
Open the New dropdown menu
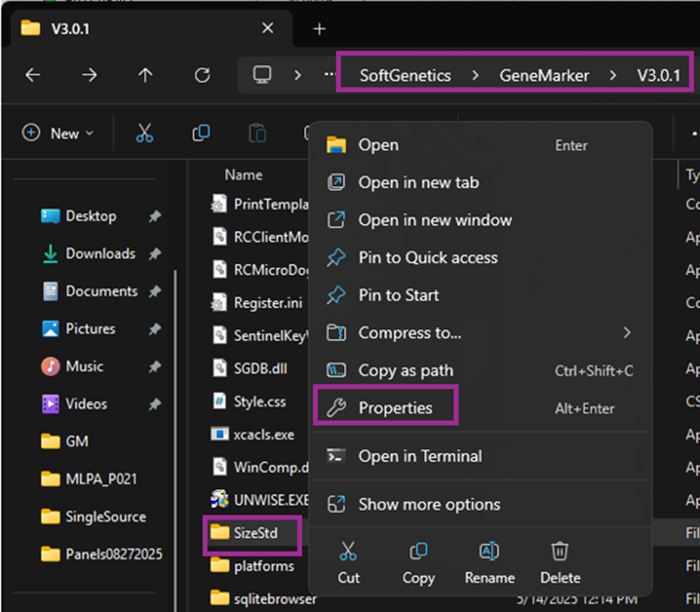(x=58, y=133)
